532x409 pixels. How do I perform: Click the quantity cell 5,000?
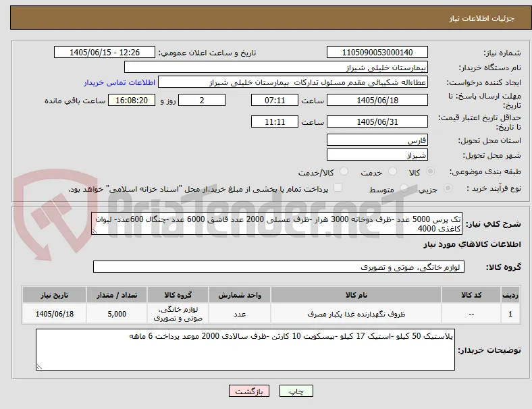tap(117, 314)
